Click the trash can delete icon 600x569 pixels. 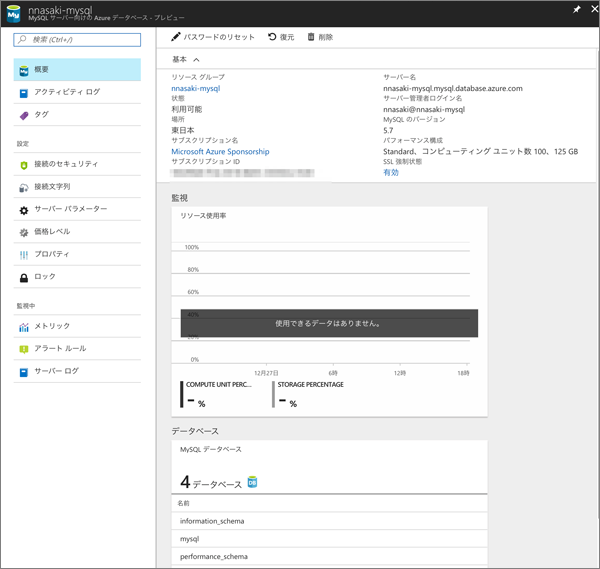click(311, 37)
